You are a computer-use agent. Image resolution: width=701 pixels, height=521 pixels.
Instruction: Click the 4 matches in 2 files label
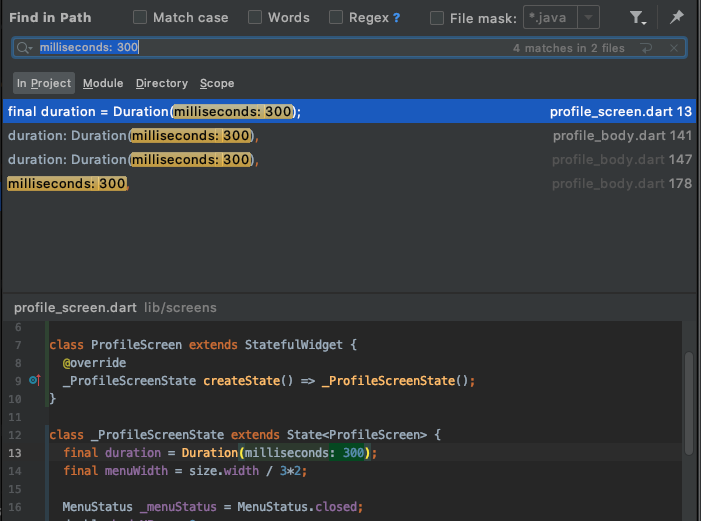pyautogui.click(x=569, y=48)
